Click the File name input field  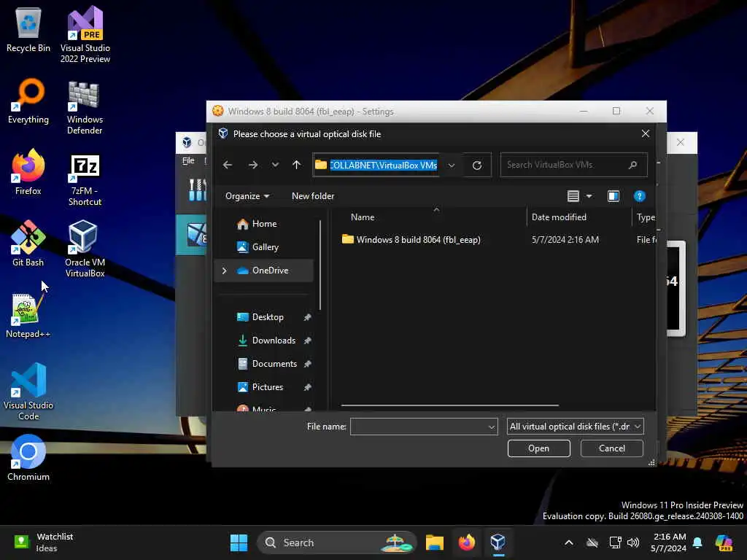pos(424,427)
